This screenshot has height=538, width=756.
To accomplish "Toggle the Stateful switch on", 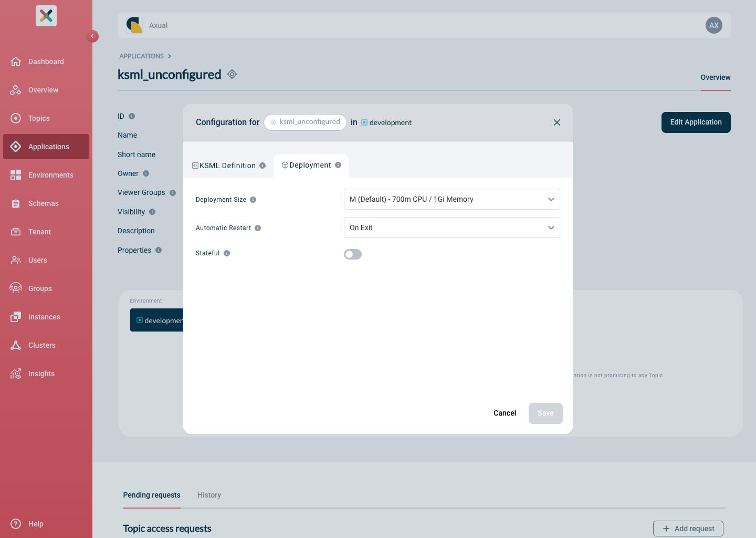I will (353, 254).
